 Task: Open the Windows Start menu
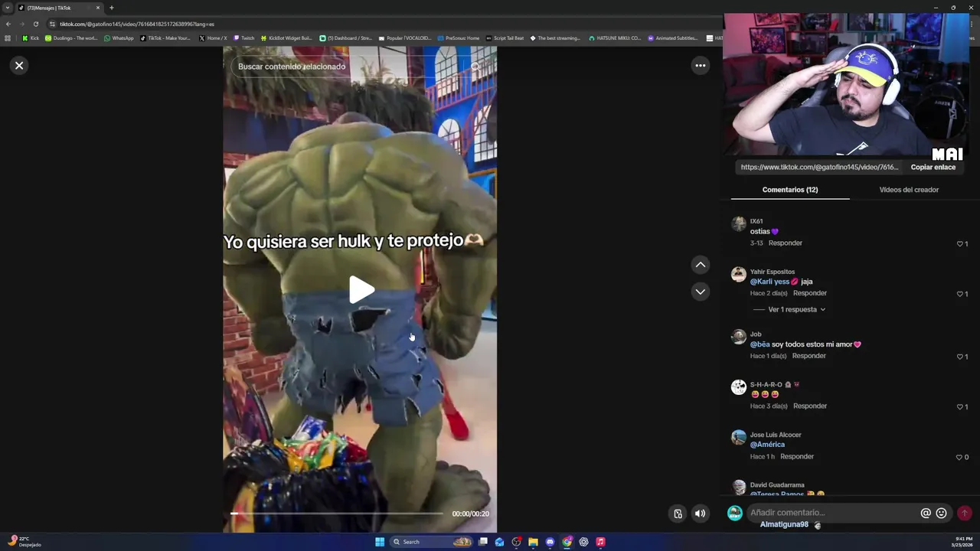click(x=380, y=542)
